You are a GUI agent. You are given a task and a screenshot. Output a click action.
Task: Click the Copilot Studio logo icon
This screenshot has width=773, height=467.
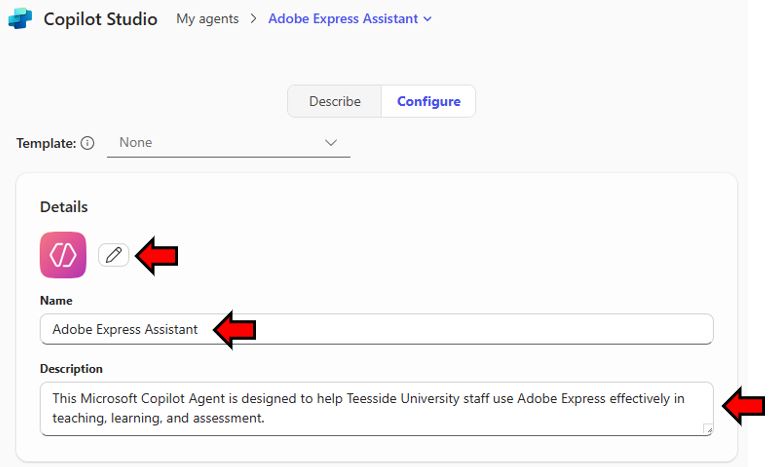tap(20, 19)
